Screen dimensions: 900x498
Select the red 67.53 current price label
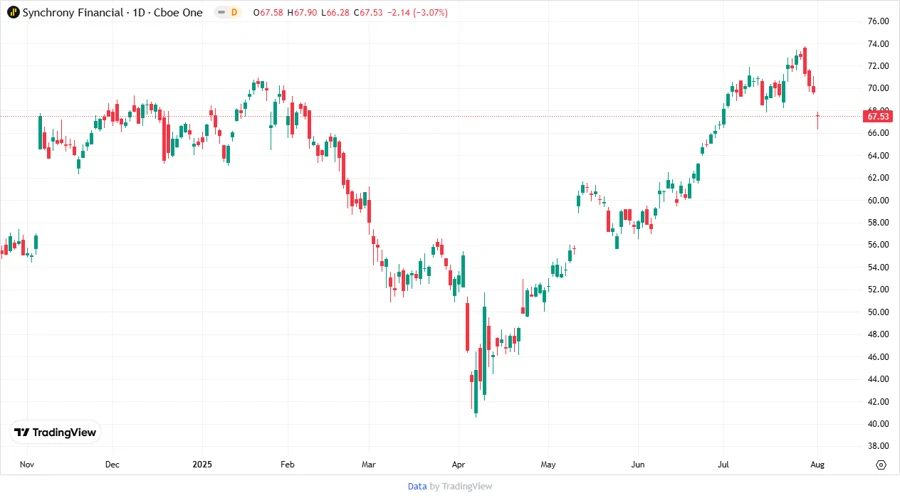(x=878, y=116)
